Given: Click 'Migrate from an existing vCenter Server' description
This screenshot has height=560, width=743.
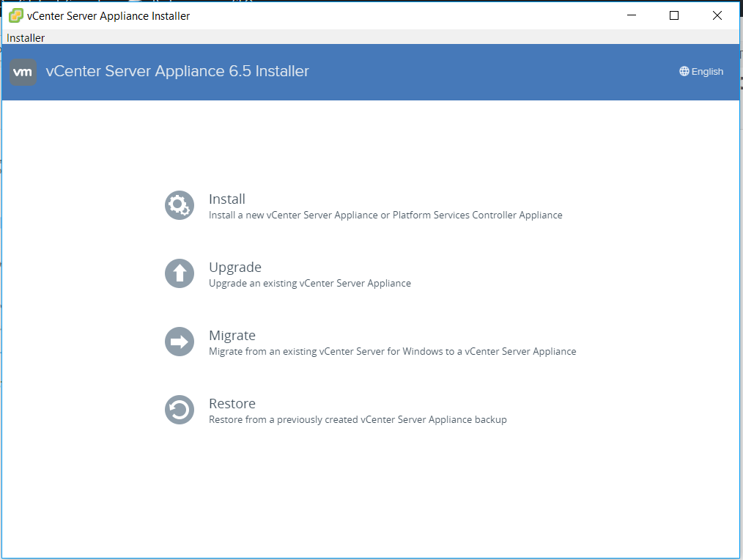Looking at the screenshot, I should click(x=392, y=351).
